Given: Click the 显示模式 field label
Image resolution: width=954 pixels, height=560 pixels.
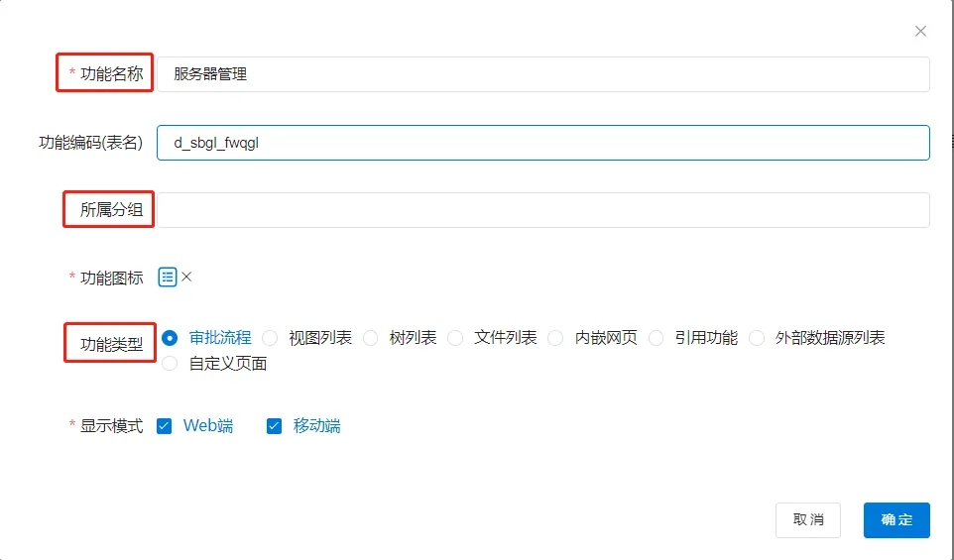Looking at the screenshot, I should (x=111, y=426).
